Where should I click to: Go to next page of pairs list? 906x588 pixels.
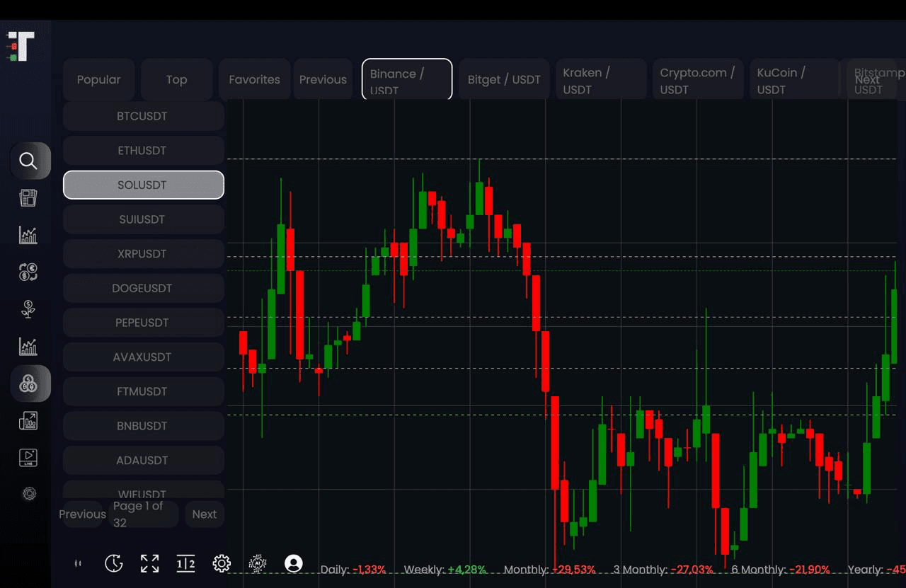(204, 514)
